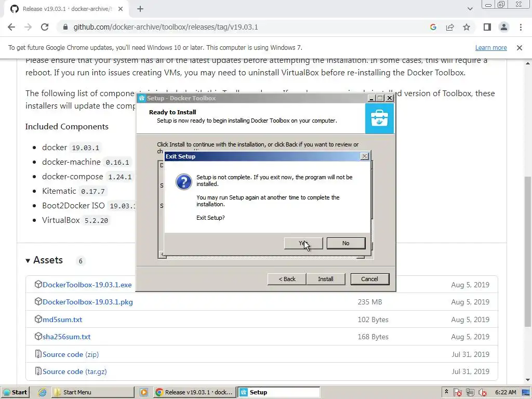The width and height of the screenshot is (532, 399).
Task: Open tab search dropdown
Action: 470,9
